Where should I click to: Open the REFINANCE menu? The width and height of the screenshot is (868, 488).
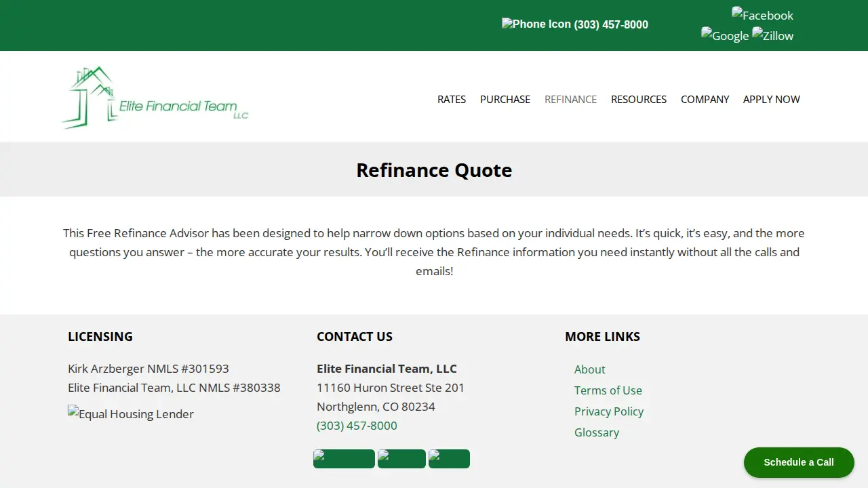pos(570,99)
